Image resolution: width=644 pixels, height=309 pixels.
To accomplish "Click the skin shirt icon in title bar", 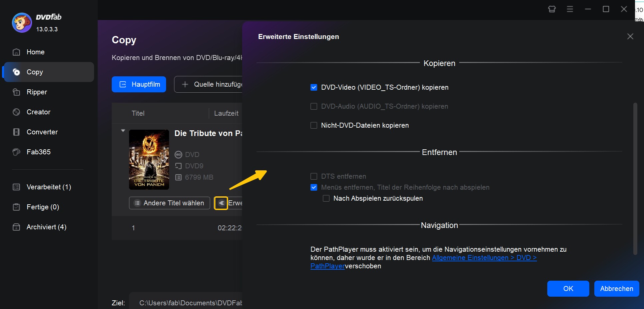I will pyautogui.click(x=552, y=9).
